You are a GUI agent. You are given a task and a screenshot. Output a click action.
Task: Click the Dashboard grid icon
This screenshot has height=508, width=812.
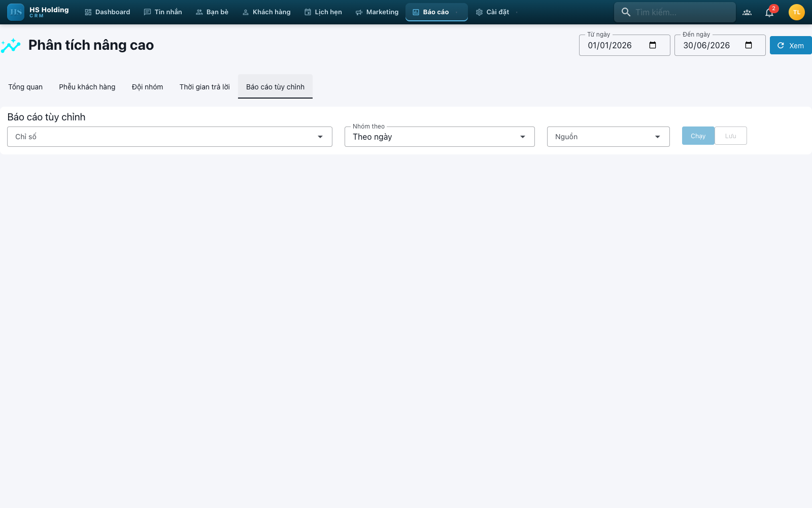pyautogui.click(x=88, y=12)
